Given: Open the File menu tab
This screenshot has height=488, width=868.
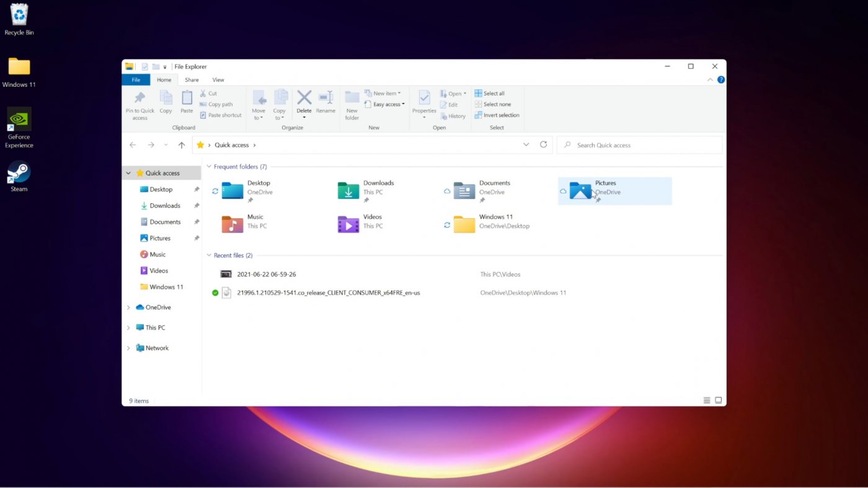Looking at the screenshot, I should [x=136, y=80].
